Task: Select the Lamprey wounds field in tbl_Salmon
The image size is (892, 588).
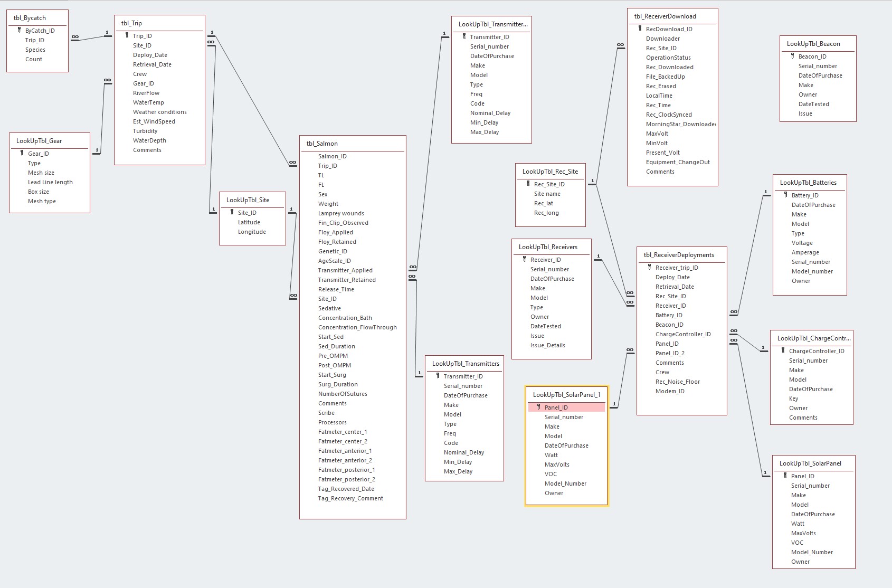Action: (x=341, y=213)
